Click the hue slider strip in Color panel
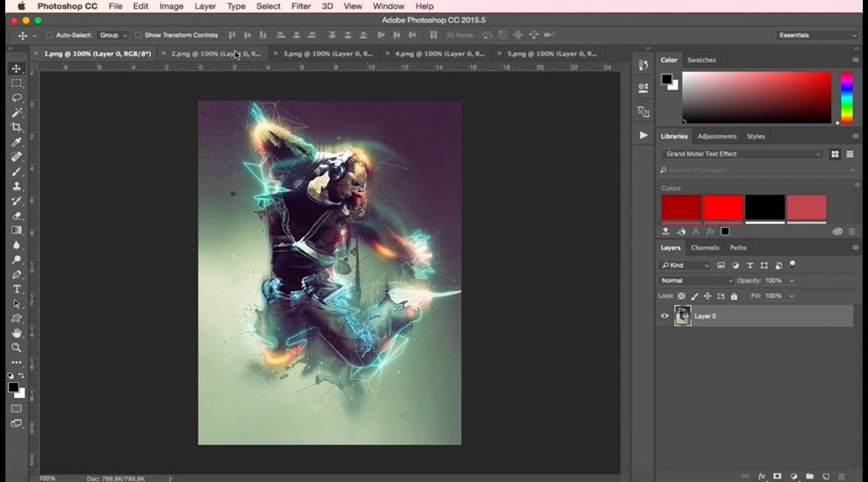Image resolution: width=868 pixels, height=482 pixels. (846, 98)
